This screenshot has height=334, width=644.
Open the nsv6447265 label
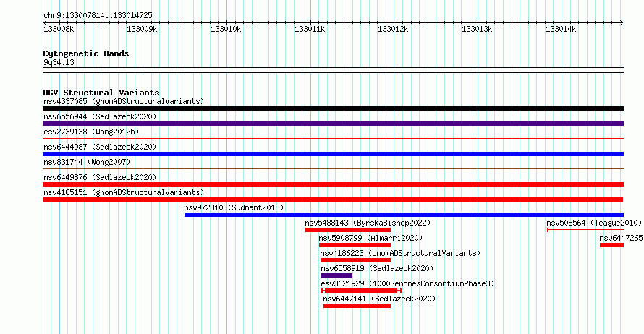pos(621,238)
